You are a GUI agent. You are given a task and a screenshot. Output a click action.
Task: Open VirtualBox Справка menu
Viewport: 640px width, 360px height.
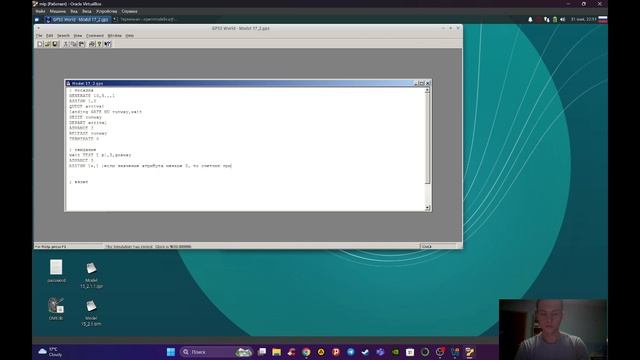click(x=129, y=11)
